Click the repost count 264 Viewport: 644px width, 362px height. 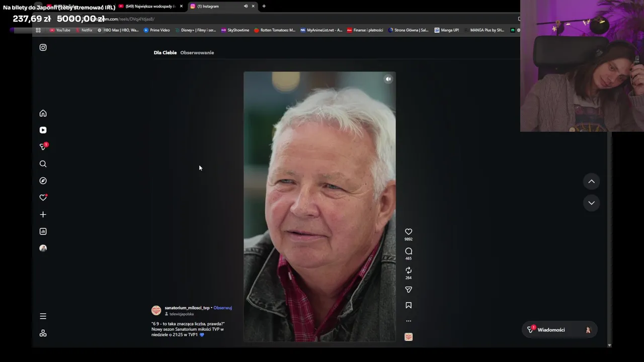tap(409, 278)
